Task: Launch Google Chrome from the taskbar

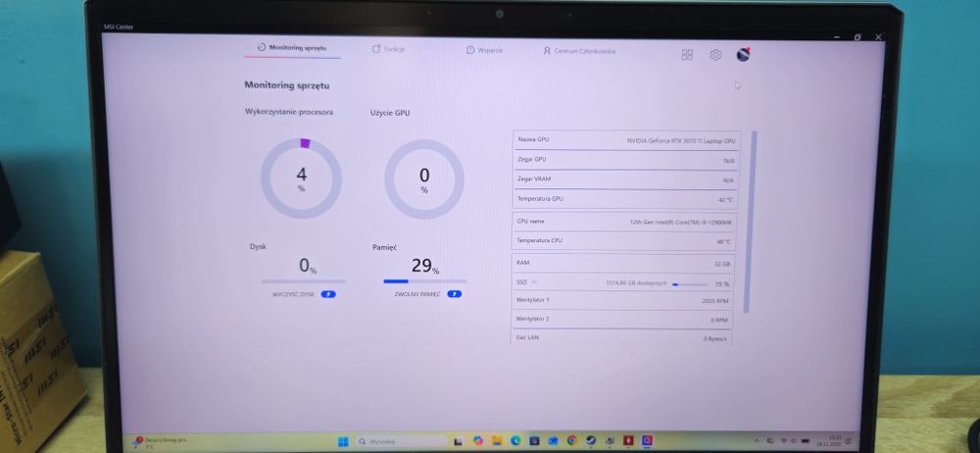Action: point(572,441)
